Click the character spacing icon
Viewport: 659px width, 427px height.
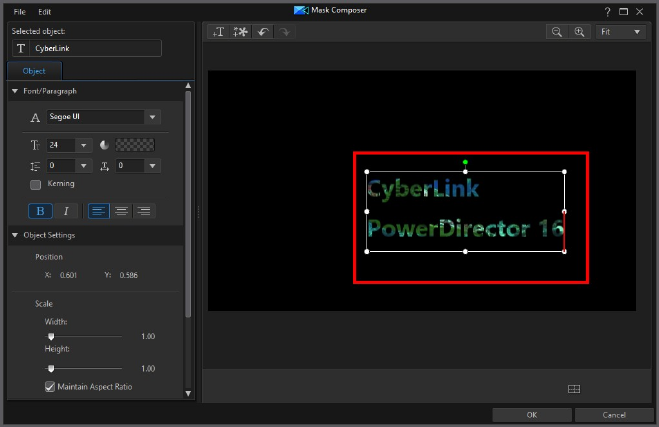pyautogui.click(x=105, y=166)
